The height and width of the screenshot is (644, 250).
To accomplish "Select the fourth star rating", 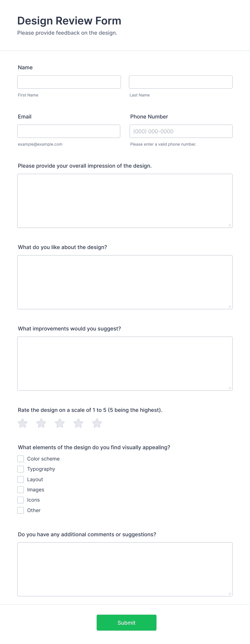I will [x=78, y=423].
